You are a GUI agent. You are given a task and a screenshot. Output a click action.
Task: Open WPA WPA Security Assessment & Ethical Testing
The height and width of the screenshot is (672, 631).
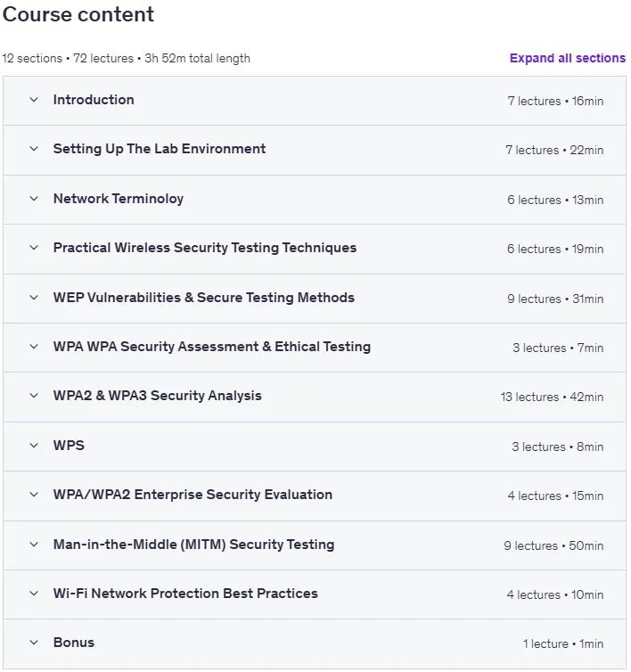point(212,347)
